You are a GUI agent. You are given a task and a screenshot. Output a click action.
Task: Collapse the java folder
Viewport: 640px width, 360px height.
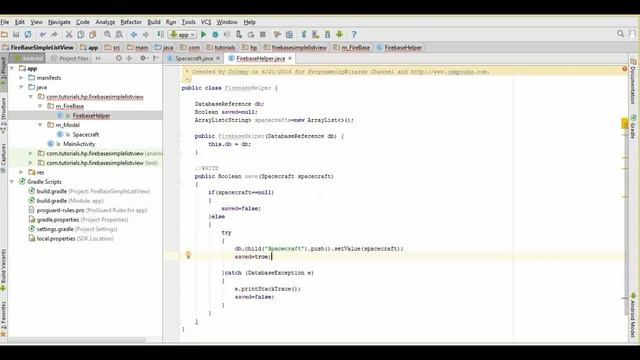pyautogui.click(x=21, y=87)
